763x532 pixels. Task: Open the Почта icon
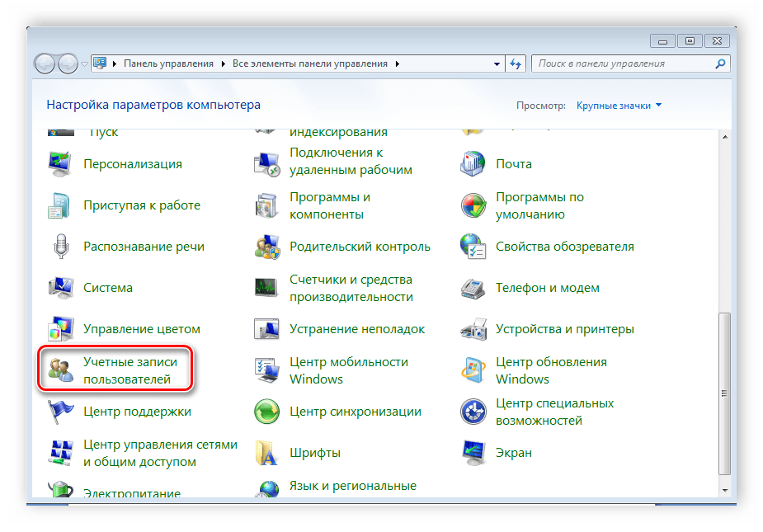pyautogui.click(x=473, y=164)
